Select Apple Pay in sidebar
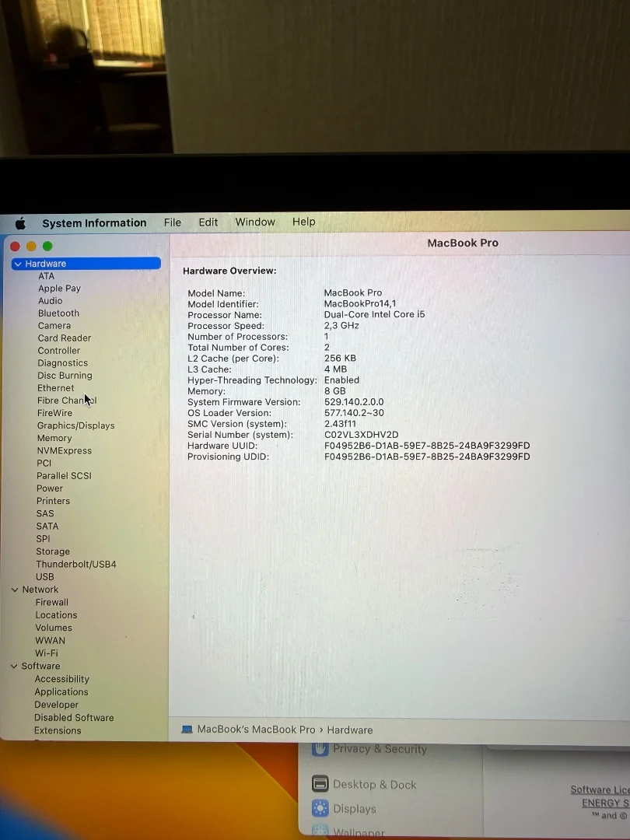The image size is (630, 840). (59, 289)
